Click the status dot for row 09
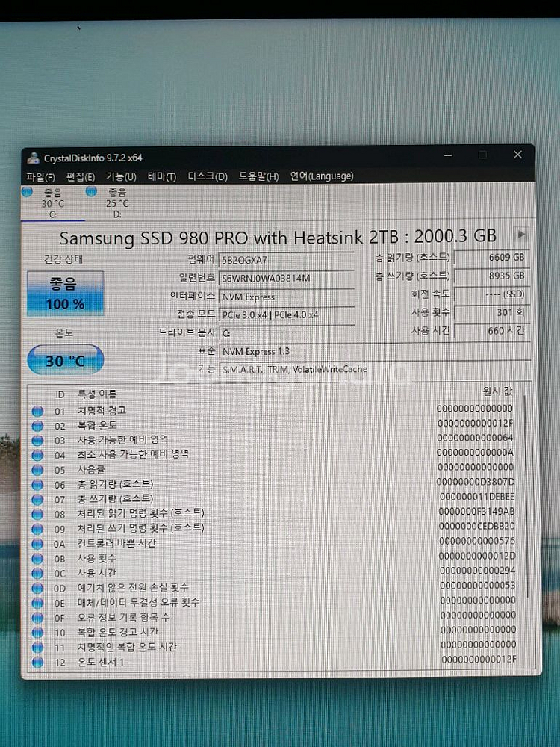560x747 pixels. 37,530
